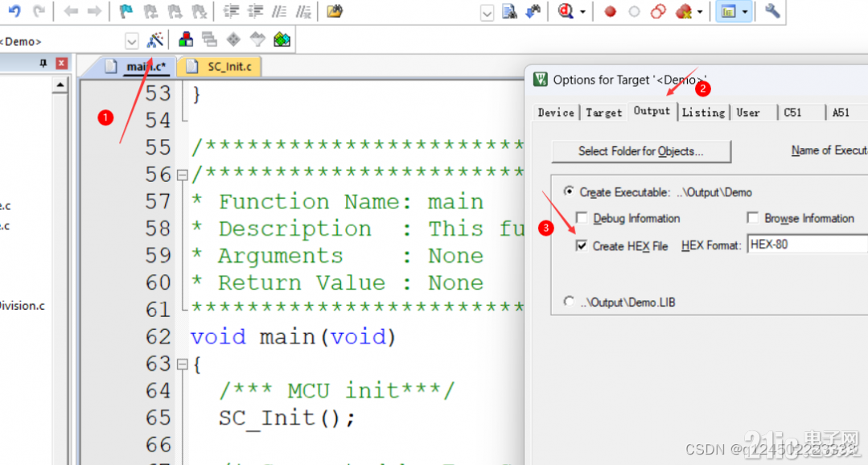Go to previous bookmark flag icon

[x=150, y=11]
